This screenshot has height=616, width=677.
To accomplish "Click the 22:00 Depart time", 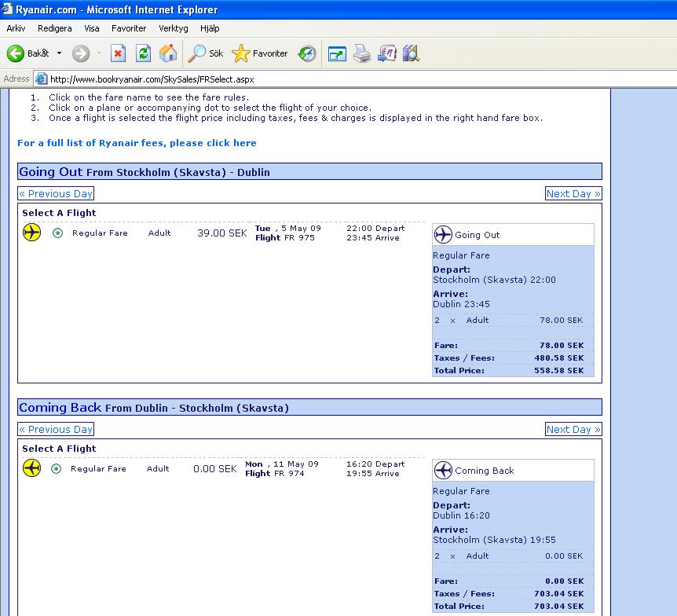I will pos(375,228).
